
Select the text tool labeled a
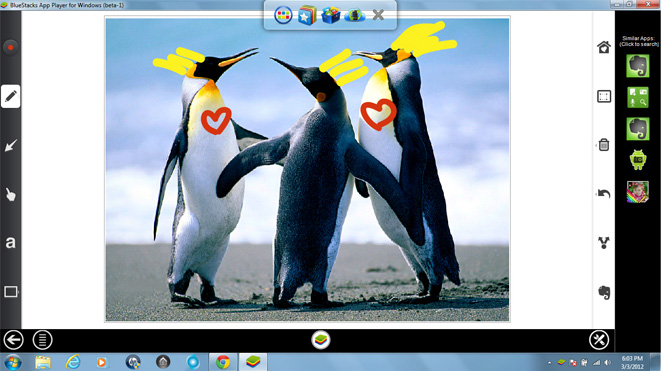(x=11, y=243)
